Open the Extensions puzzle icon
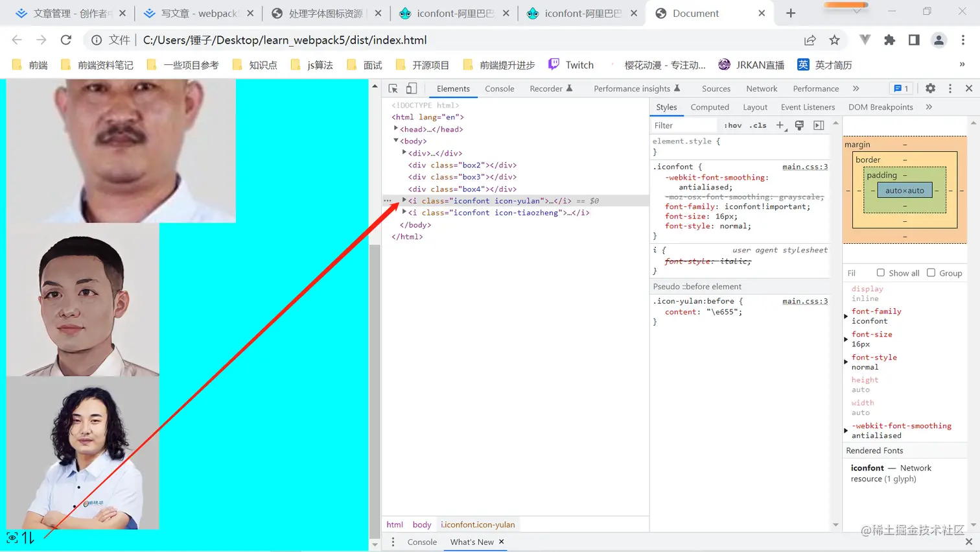 (889, 40)
